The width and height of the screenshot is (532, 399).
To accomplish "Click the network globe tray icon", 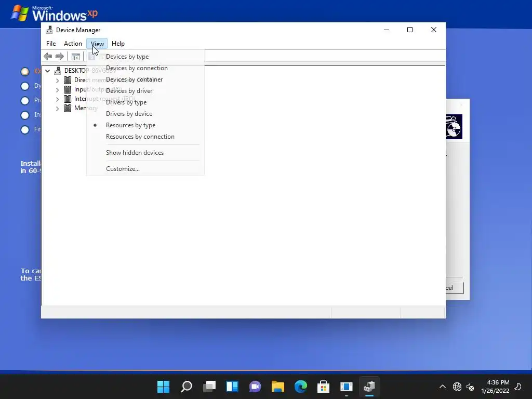I will [457, 387].
